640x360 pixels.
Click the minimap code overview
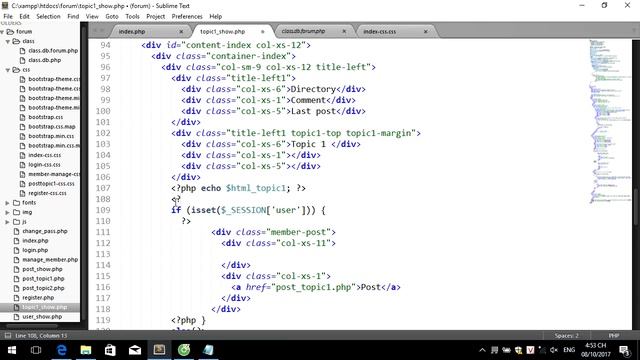pos(610,122)
